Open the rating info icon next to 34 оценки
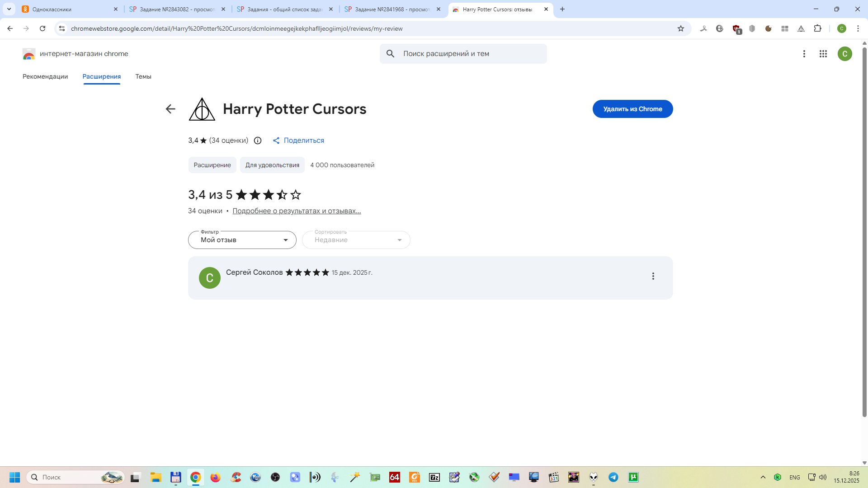The image size is (868, 488). coord(258,141)
